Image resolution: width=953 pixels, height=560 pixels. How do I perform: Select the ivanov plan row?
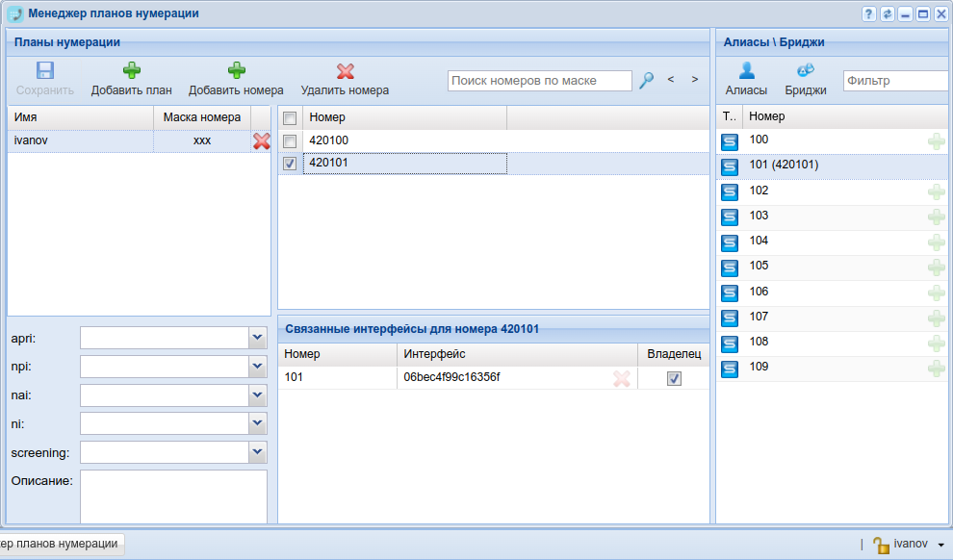pos(140,140)
